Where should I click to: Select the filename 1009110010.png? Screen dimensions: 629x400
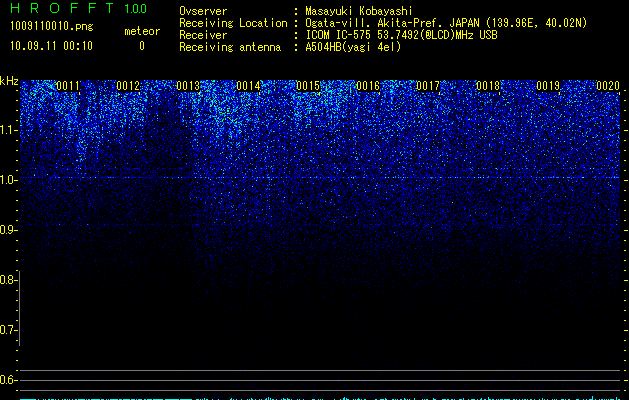coord(52,26)
